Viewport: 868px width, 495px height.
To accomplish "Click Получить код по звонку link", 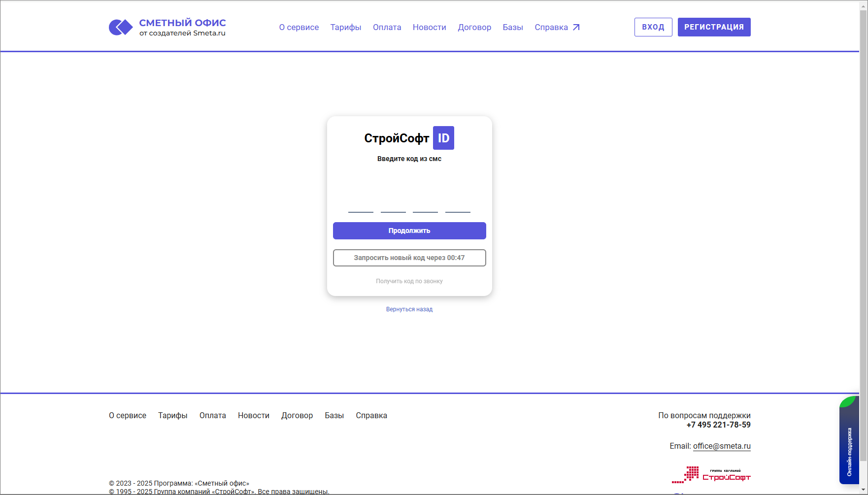I will tap(409, 281).
